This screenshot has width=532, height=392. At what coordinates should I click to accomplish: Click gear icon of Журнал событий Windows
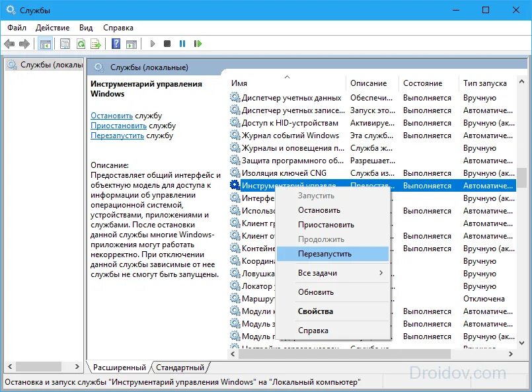pyautogui.click(x=235, y=135)
